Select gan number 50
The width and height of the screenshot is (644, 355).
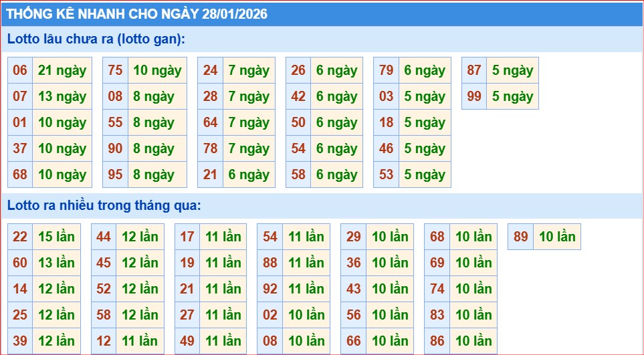(298, 123)
